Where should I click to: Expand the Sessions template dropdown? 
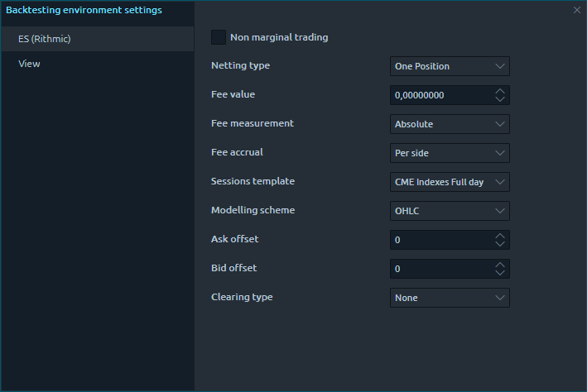coord(450,182)
